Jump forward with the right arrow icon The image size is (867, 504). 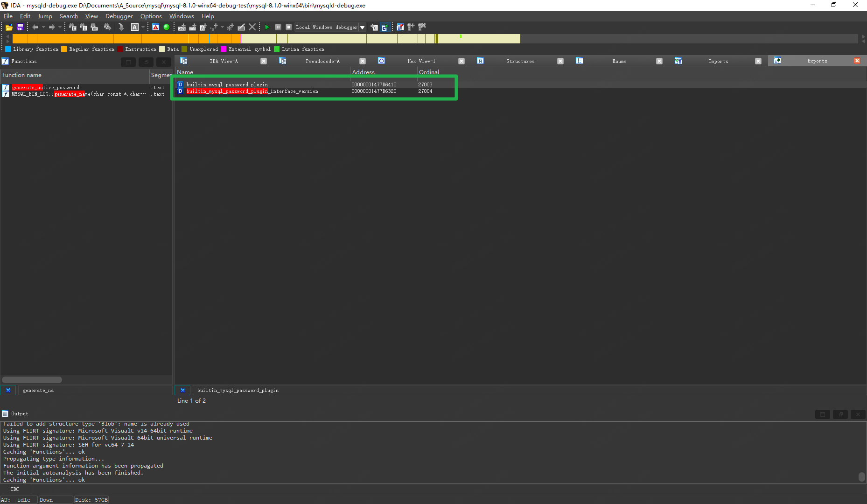click(52, 27)
